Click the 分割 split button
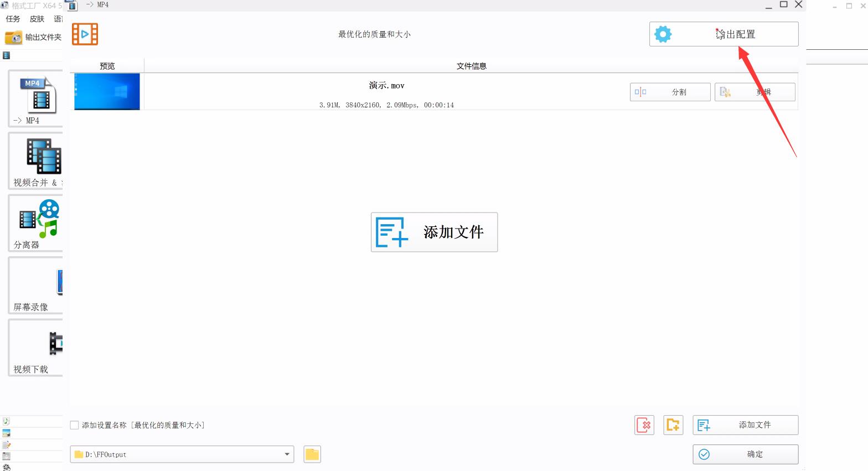The height and width of the screenshot is (471, 868). coord(670,92)
